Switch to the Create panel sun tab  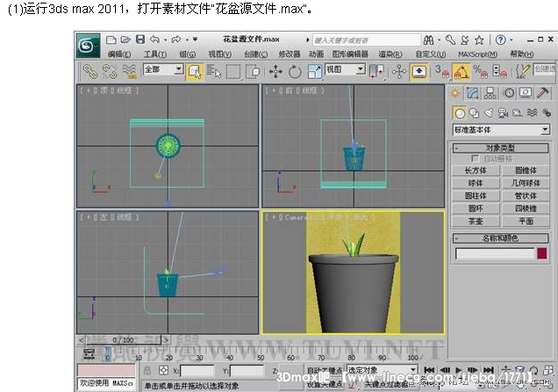pos(455,93)
